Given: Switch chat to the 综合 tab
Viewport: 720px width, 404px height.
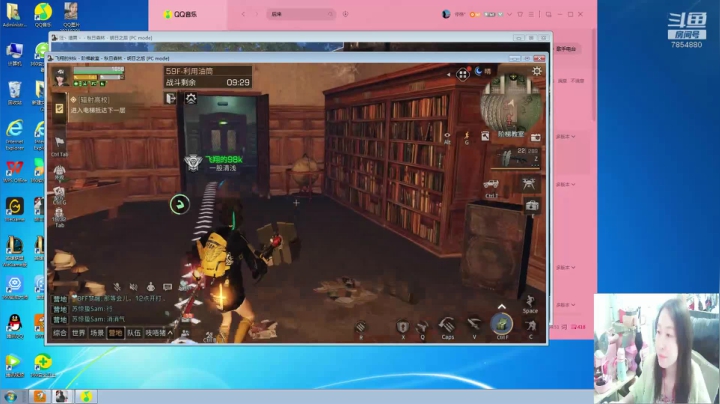Looking at the screenshot, I should tap(60, 333).
